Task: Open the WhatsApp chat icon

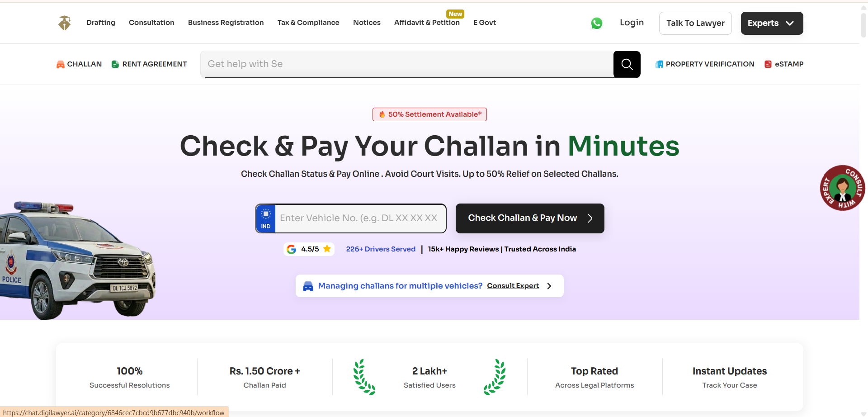Action: (597, 23)
